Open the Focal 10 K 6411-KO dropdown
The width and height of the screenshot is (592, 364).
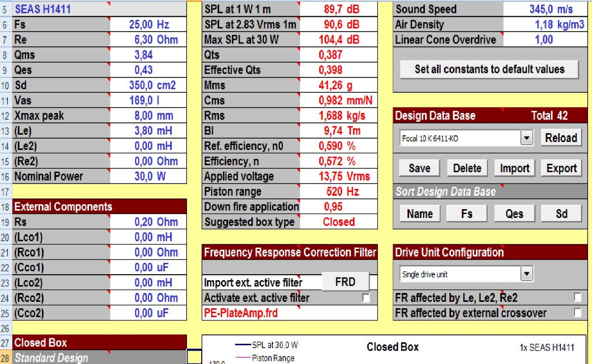(x=527, y=139)
